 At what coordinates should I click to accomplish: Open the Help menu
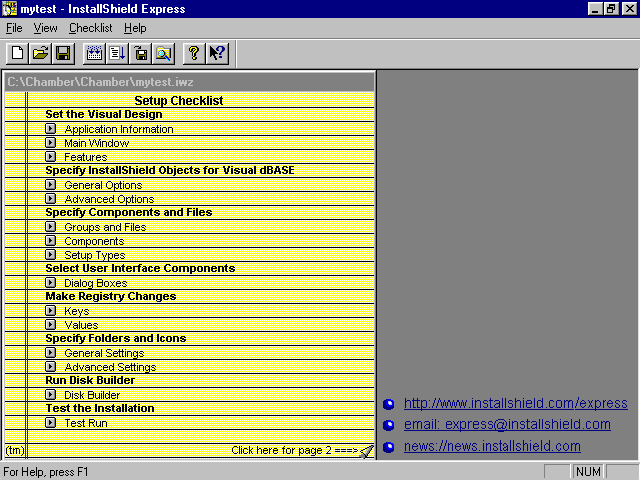[135, 28]
